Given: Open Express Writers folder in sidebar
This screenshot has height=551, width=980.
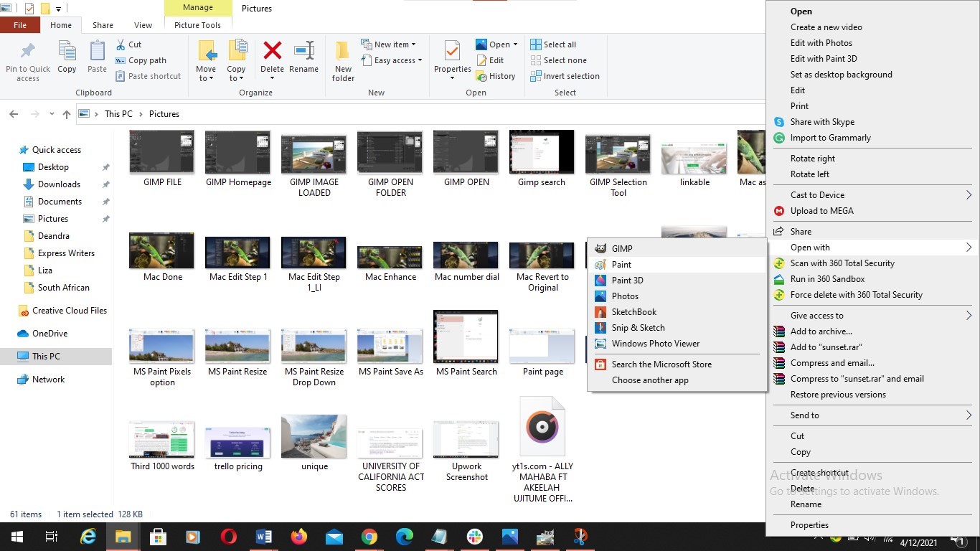Looking at the screenshot, I should [66, 253].
